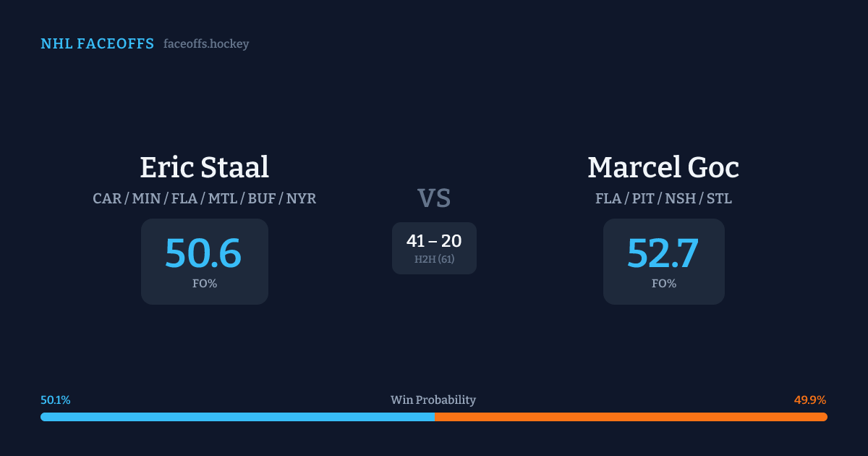
Task: Click the MTL team abbreviation under Eric Staal
Action: (x=224, y=198)
